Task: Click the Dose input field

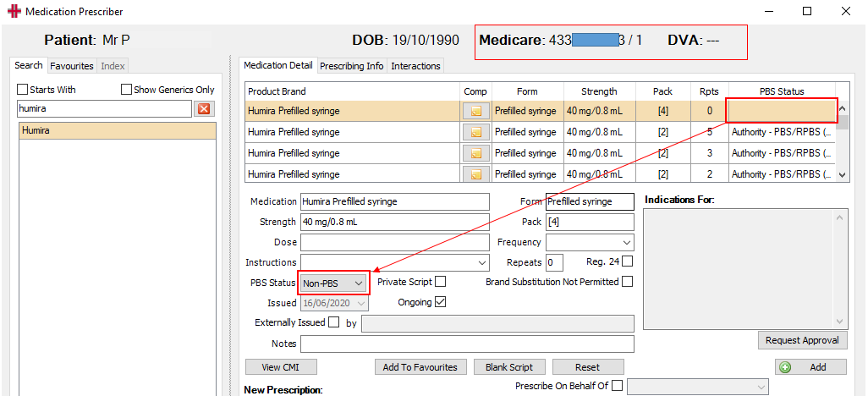Action: pyautogui.click(x=395, y=243)
